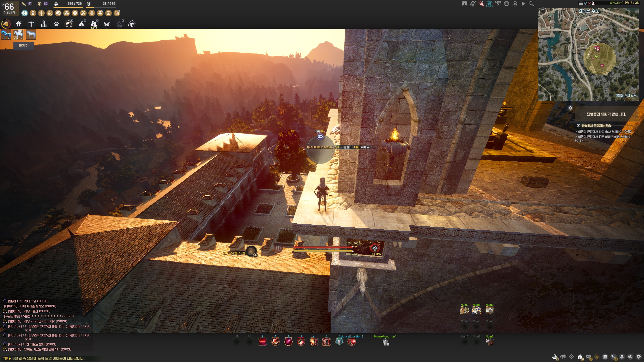Viewport: 644px width, 362px height.
Task: Click the gift box icon with badge 10
Action: pyautogui.click(x=580, y=357)
